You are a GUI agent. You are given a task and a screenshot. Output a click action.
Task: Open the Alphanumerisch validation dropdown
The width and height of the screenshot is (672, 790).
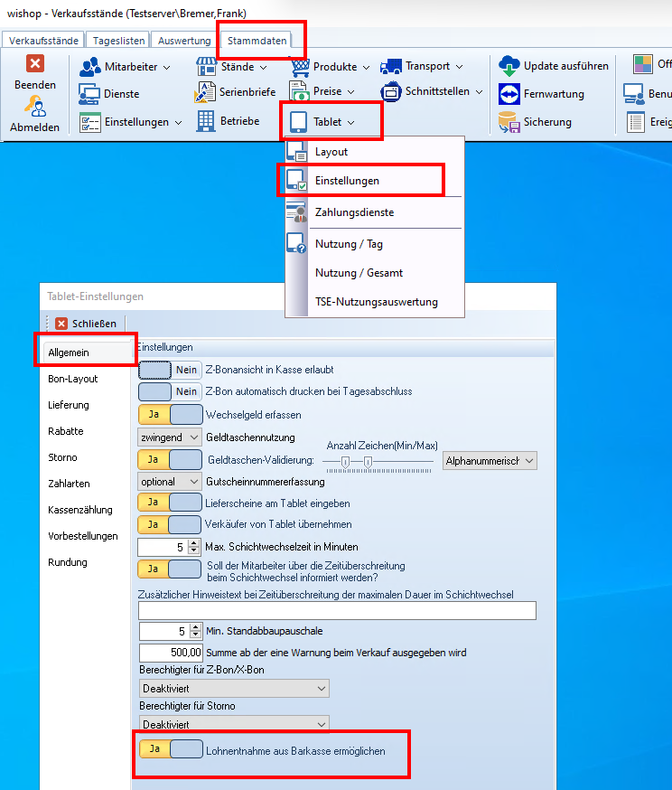(490, 461)
